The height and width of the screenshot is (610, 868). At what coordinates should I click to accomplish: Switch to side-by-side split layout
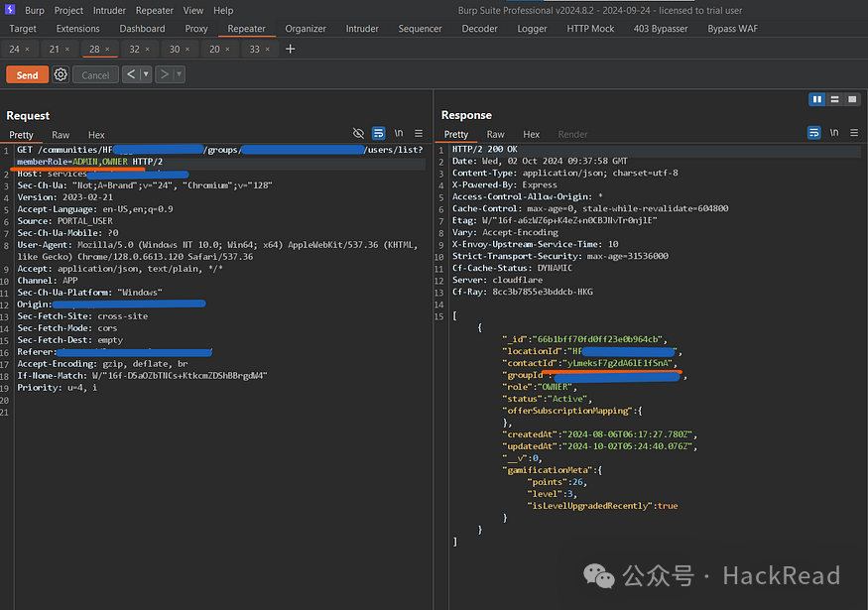(817, 99)
